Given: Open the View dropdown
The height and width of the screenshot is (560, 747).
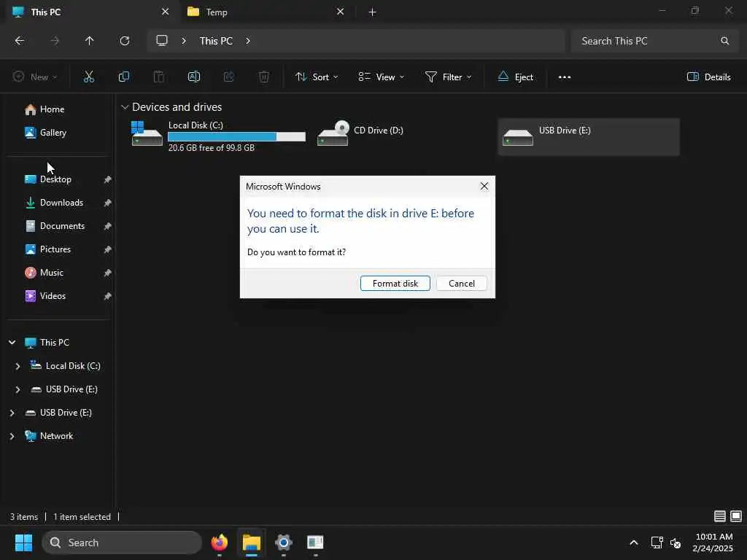Looking at the screenshot, I should pyautogui.click(x=381, y=77).
